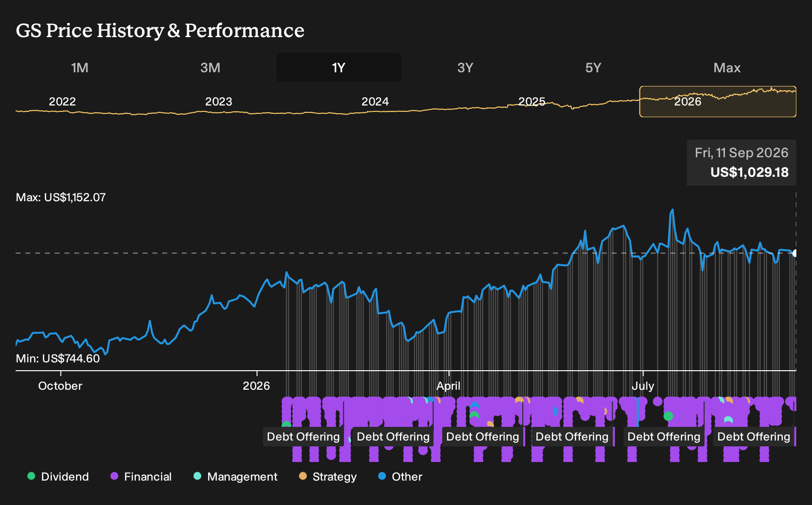Screen dimensions: 812x505
Task: Select the 1Y time range tab
Action: tap(339, 67)
